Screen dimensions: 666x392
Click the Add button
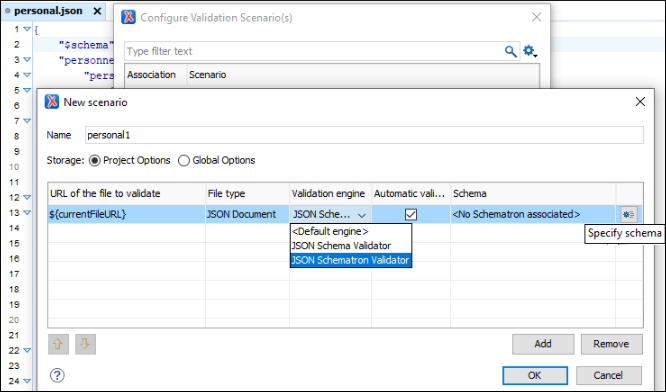543,344
